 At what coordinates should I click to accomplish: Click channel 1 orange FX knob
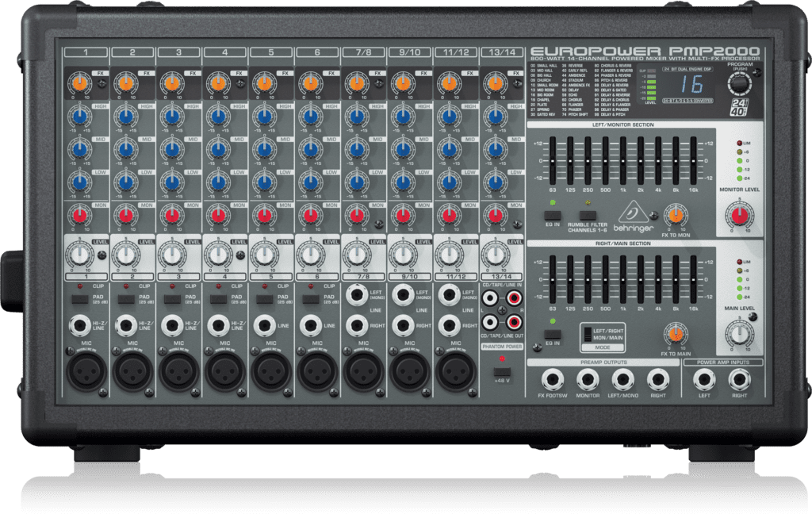tap(79, 82)
